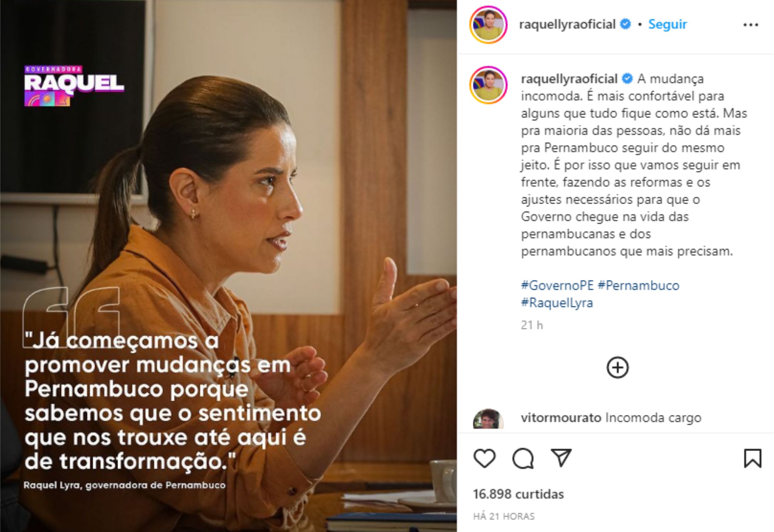Screen dimensions: 774x532
Task: Like the post with the heart icon
Action: point(485,458)
